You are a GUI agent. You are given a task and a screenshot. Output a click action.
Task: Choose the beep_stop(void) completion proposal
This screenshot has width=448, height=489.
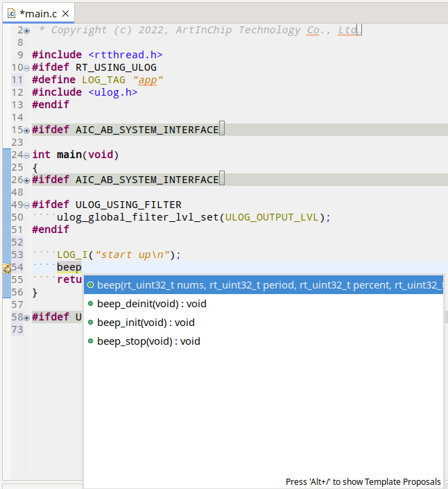[264, 341]
